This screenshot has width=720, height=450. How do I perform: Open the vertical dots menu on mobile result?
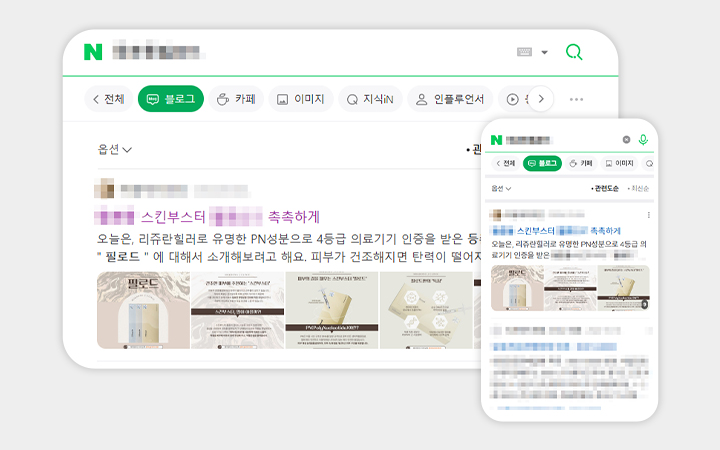pos(648,215)
